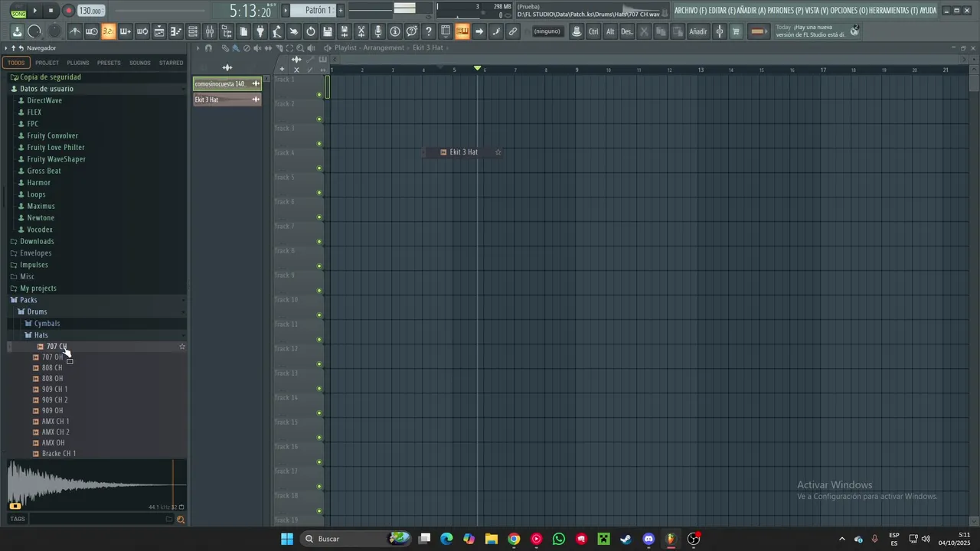
Task: Toggle the 3.2 countdown before recording
Action: (108, 31)
